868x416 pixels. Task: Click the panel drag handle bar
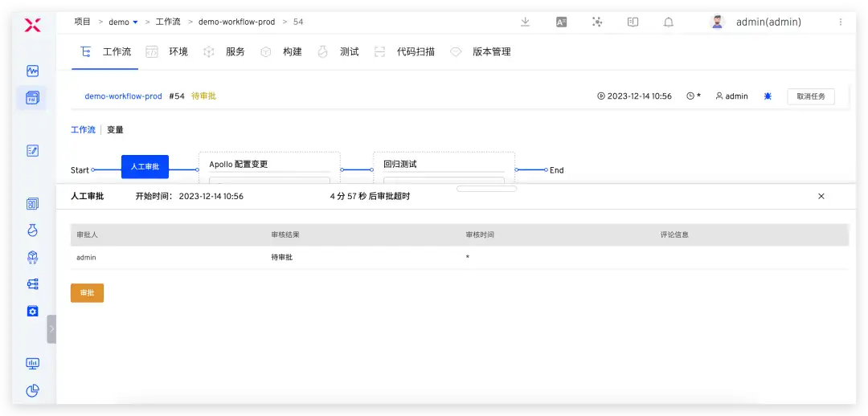pyautogui.click(x=486, y=189)
